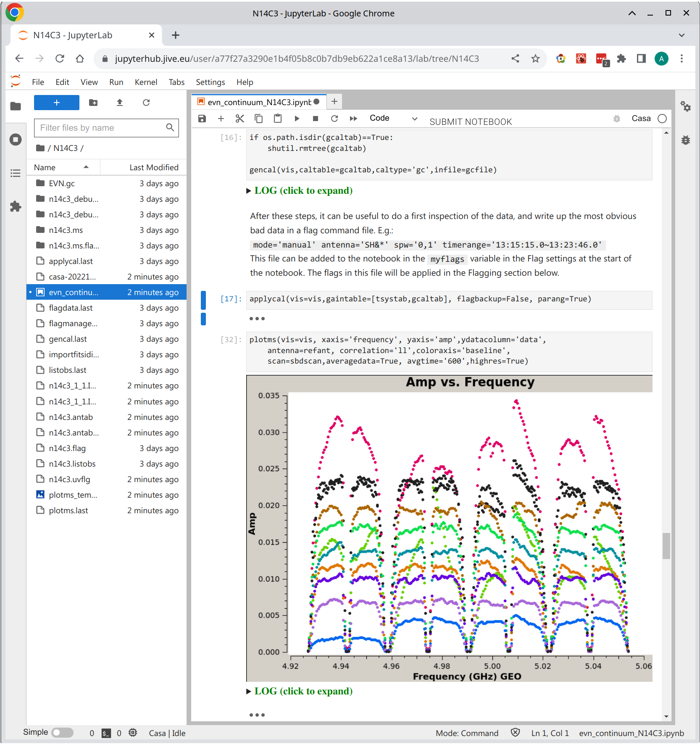This screenshot has width=700, height=744.
Task: Save the notebook with the floppy icon
Action: coord(202,119)
